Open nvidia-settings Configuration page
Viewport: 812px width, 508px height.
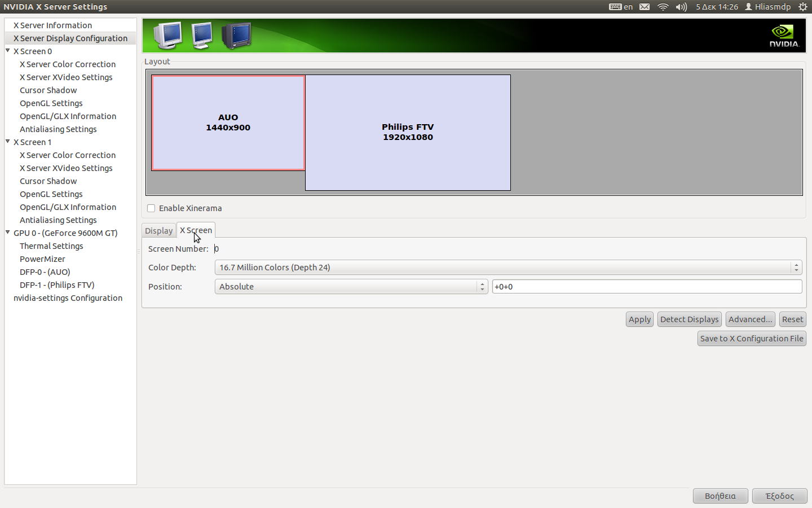68,298
